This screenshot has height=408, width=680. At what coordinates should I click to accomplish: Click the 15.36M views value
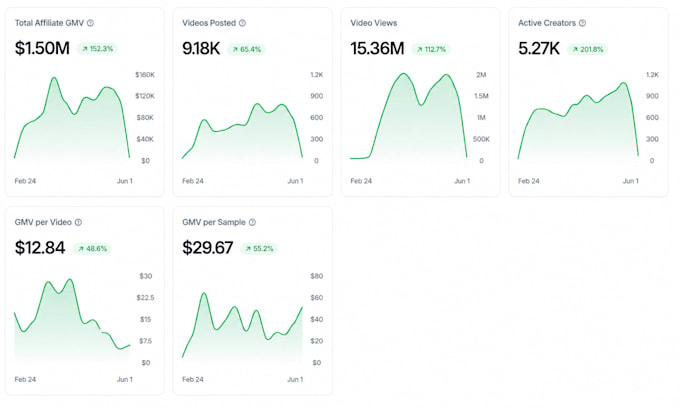point(377,49)
